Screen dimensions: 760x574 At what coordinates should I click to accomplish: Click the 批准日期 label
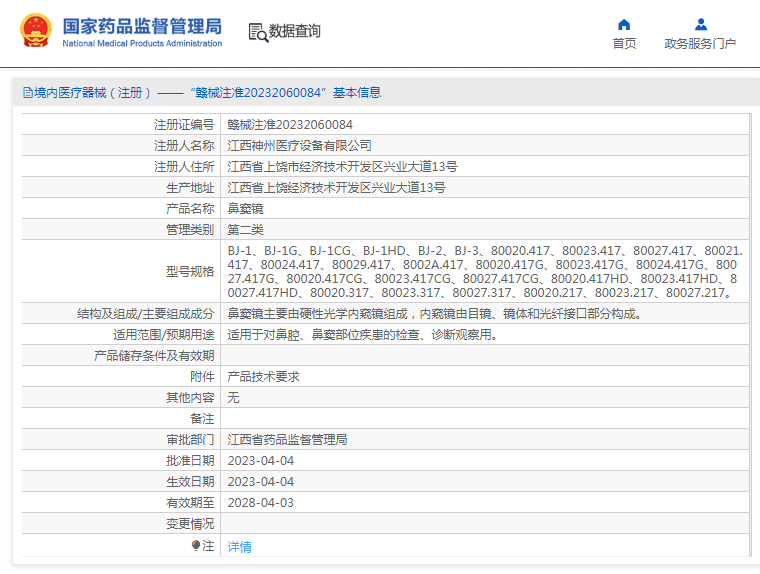click(190, 461)
